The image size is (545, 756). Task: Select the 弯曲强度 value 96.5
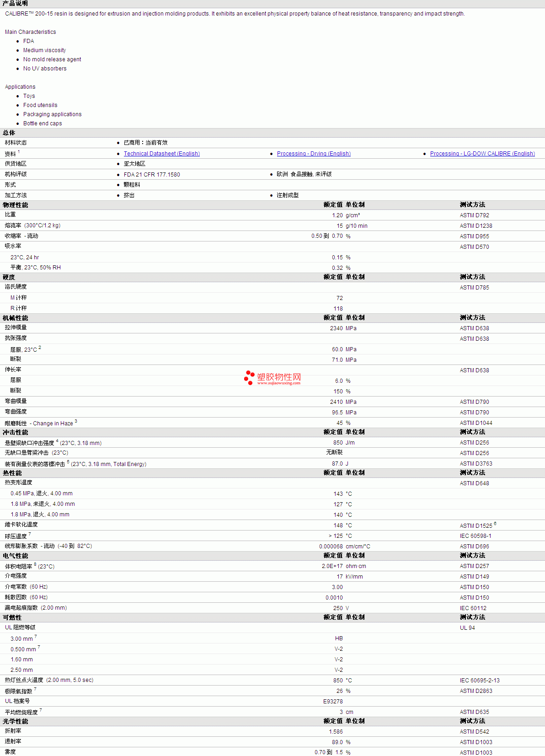337,413
